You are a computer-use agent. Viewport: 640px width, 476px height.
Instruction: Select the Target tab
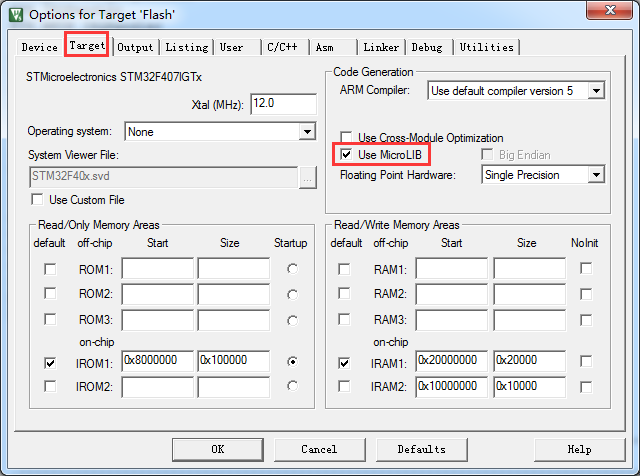pyautogui.click(x=87, y=45)
